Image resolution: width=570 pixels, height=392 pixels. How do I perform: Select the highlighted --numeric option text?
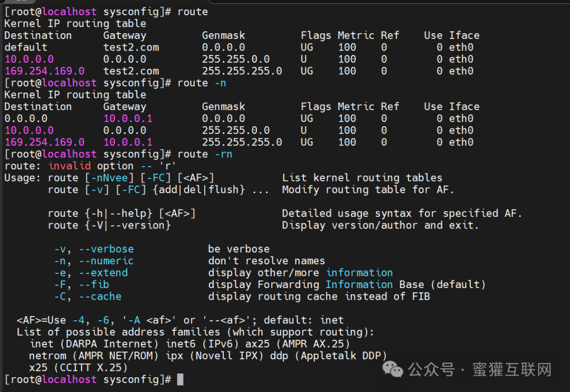pyautogui.click(x=106, y=261)
